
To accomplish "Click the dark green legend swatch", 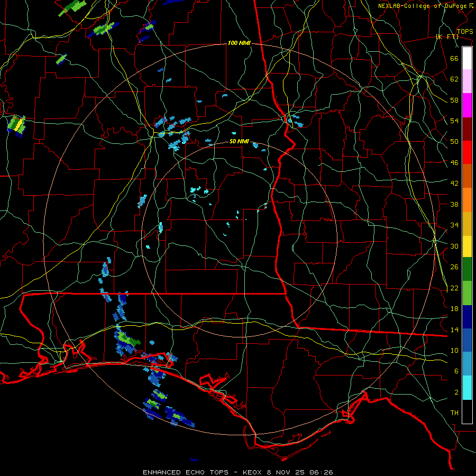I will pyautogui.click(x=467, y=269).
